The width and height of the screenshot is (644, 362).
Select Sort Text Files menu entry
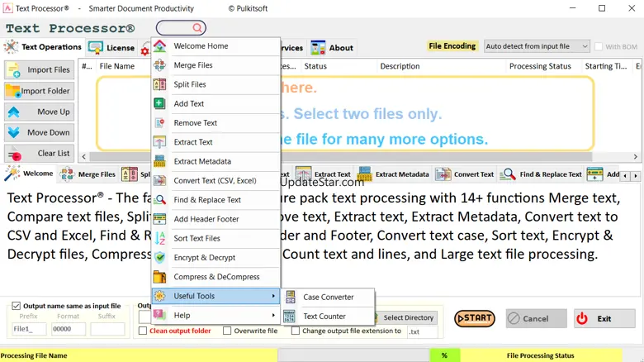216,238
